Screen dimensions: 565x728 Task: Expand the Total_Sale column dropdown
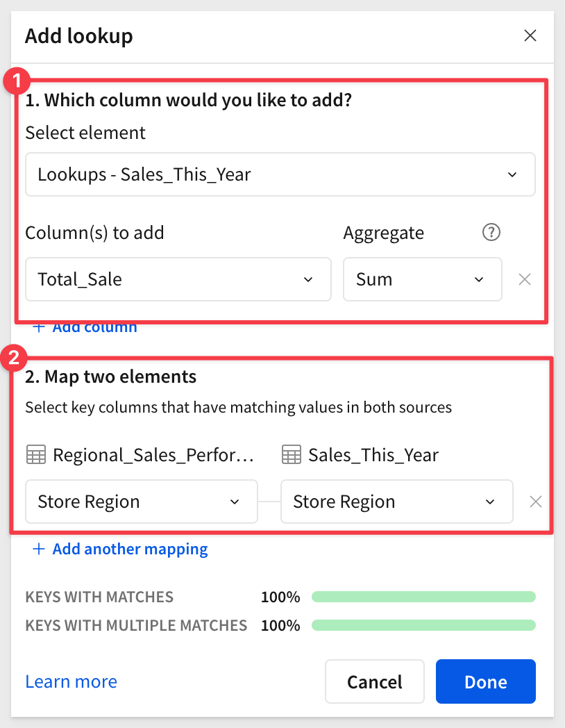pyautogui.click(x=178, y=279)
